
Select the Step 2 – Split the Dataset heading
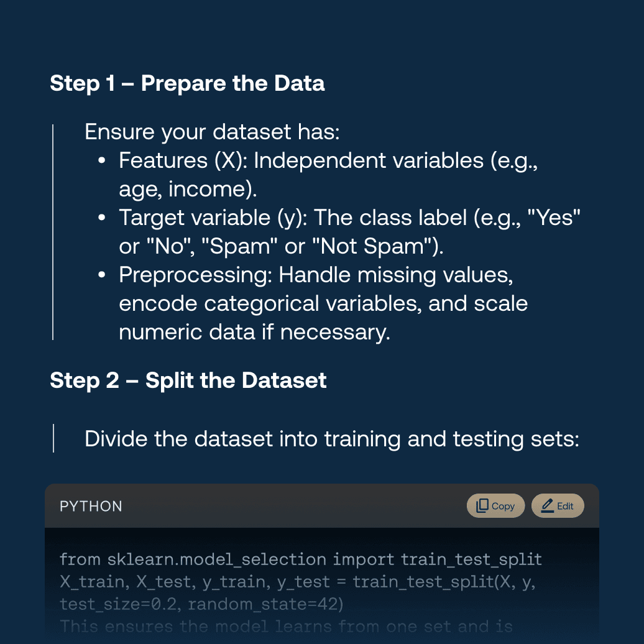coord(188,380)
